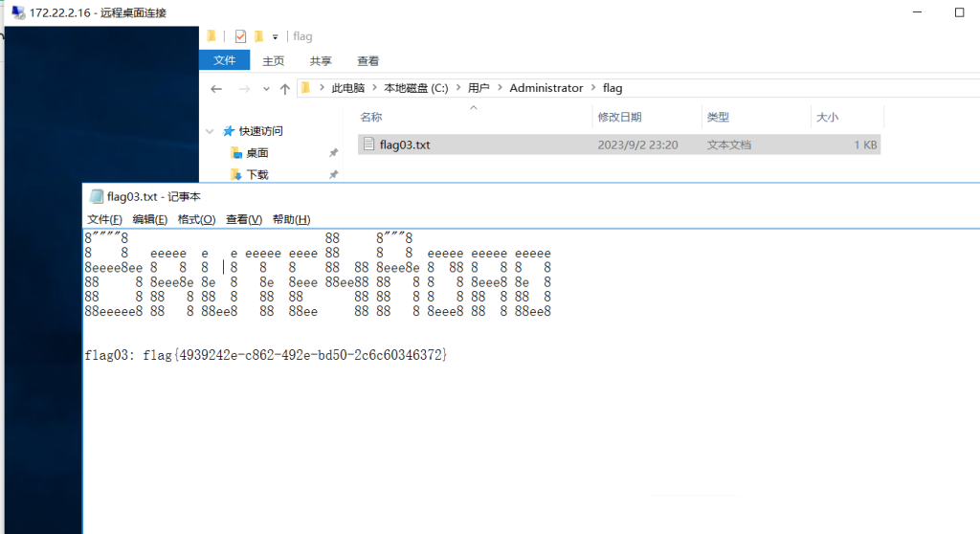This screenshot has height=534, width=980.
Task: Open Notepad's 格式(O) menu
Action: pos(196,219)
